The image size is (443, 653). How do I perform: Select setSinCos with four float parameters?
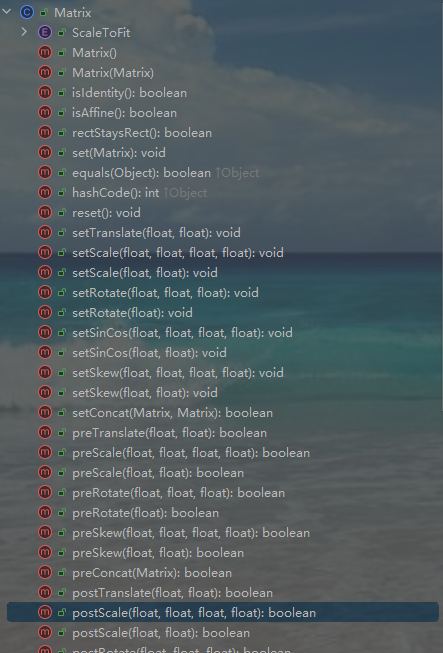click(x=182, y=333)
